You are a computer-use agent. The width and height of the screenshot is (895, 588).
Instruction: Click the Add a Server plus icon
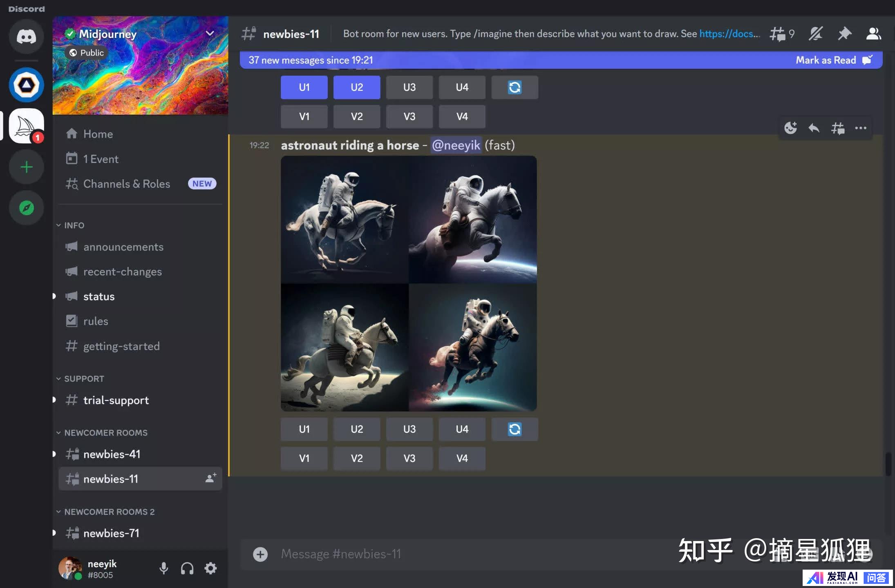26,167
